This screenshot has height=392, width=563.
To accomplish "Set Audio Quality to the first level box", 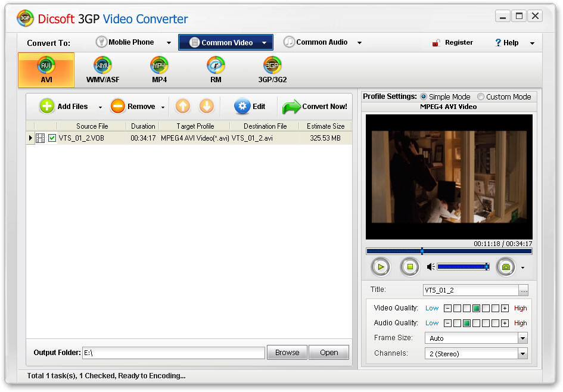I will [457, 323].
